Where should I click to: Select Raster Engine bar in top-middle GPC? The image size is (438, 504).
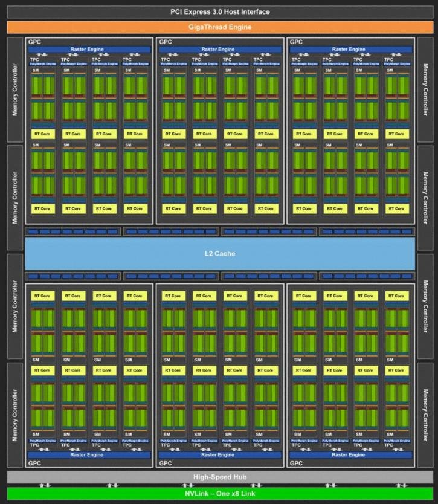pyautogui.click(x=220, y=50)
